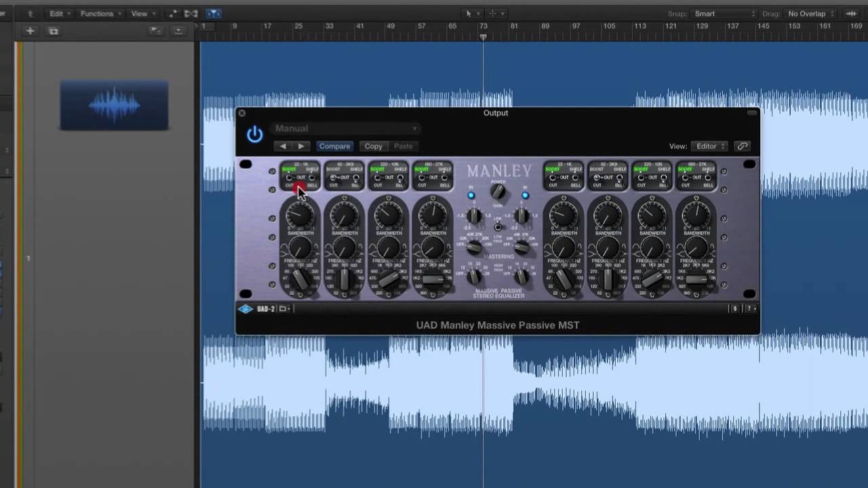868x488 pixels.
Task: Open the Manual preset dropdown
Action: tap(346, 129)
